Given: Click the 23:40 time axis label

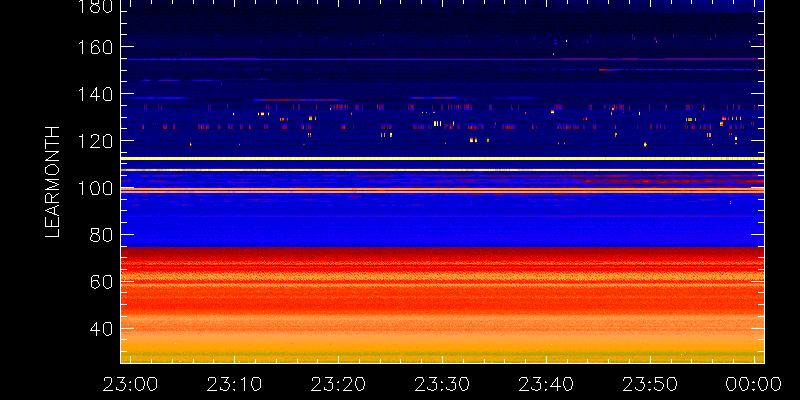Looking at the screenshot, I should 546,384.
